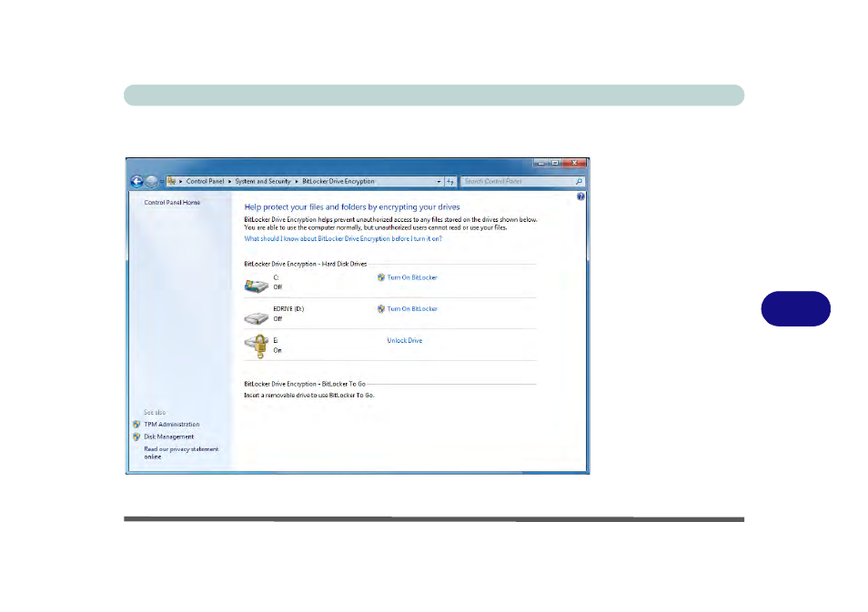
Task: Open TPM Administration
Action: pyautogui.click(x=172, y=425)
